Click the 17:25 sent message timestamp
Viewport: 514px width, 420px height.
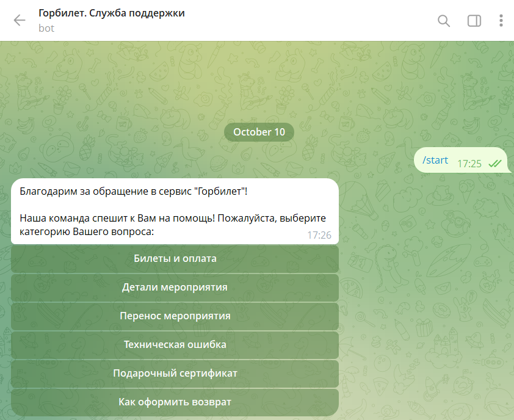(469, 164)
